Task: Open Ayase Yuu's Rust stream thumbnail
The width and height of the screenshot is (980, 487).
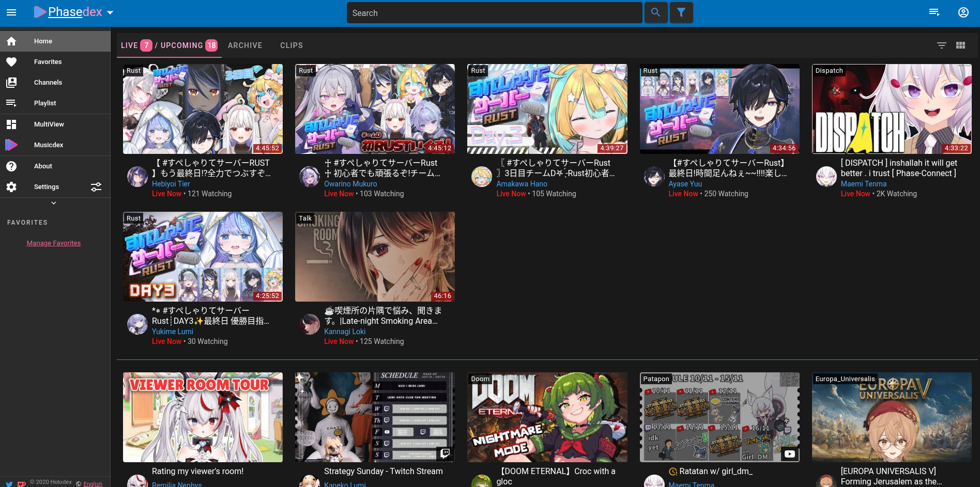Action: [x=719, y=109]
